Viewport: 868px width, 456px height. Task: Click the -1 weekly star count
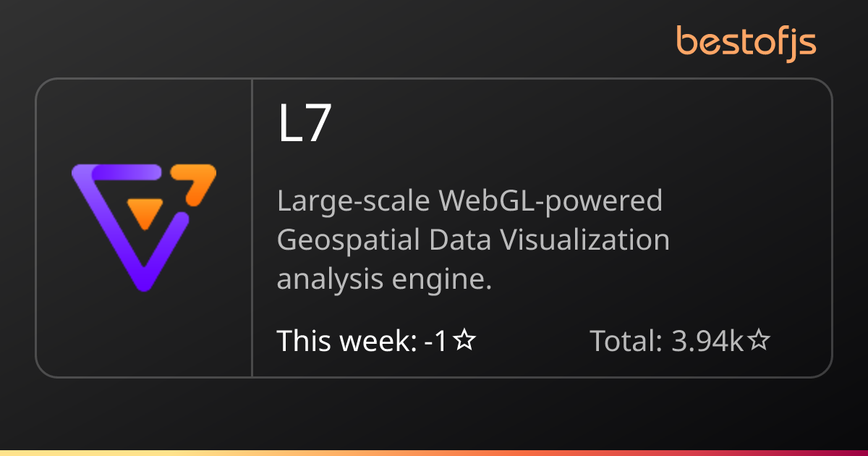click(x=437, y=340)
